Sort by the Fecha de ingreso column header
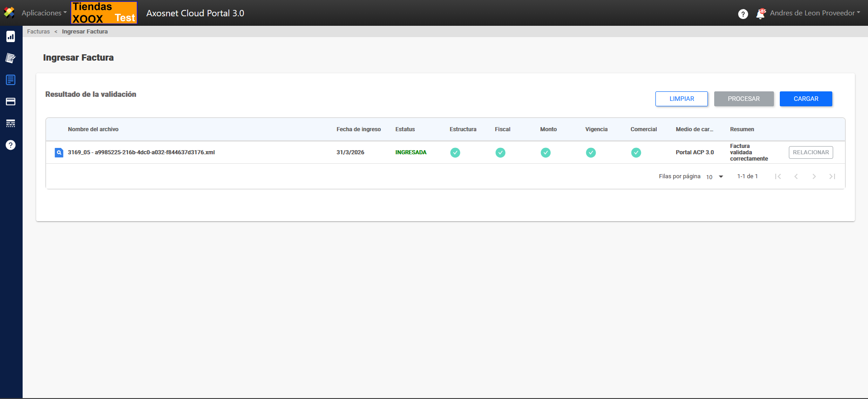Image resolution: width=868 pixels, height=399 pixels. [358, 129]
